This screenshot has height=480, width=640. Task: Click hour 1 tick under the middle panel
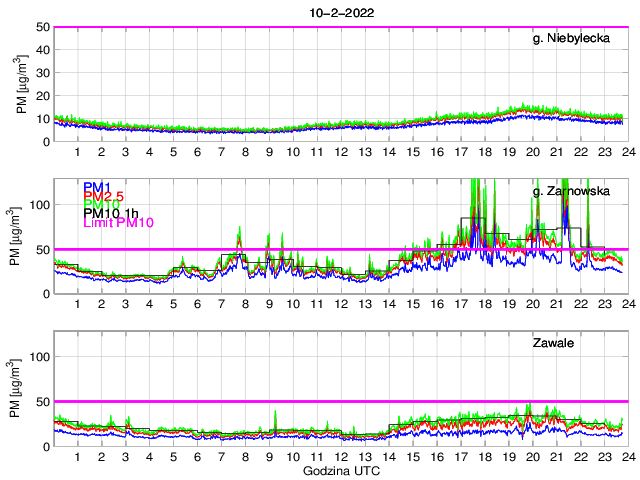point(77,304)
